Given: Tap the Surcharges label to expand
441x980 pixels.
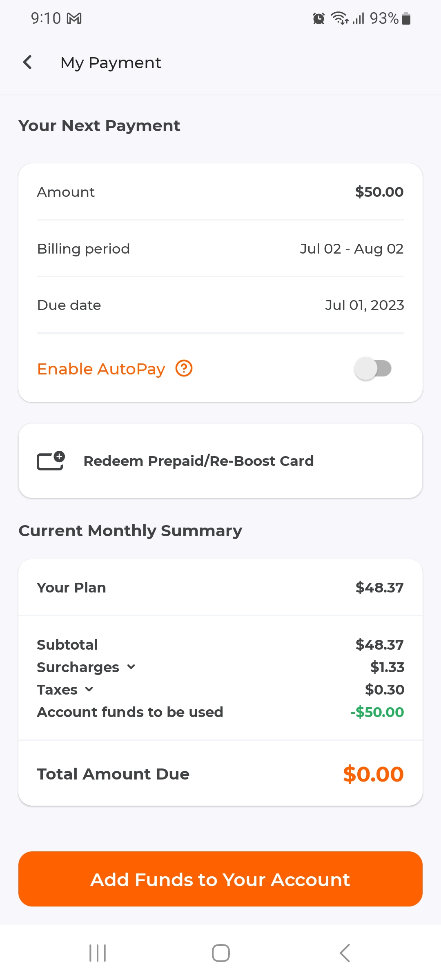Looking at the screenshot, I should coord(78,667).
